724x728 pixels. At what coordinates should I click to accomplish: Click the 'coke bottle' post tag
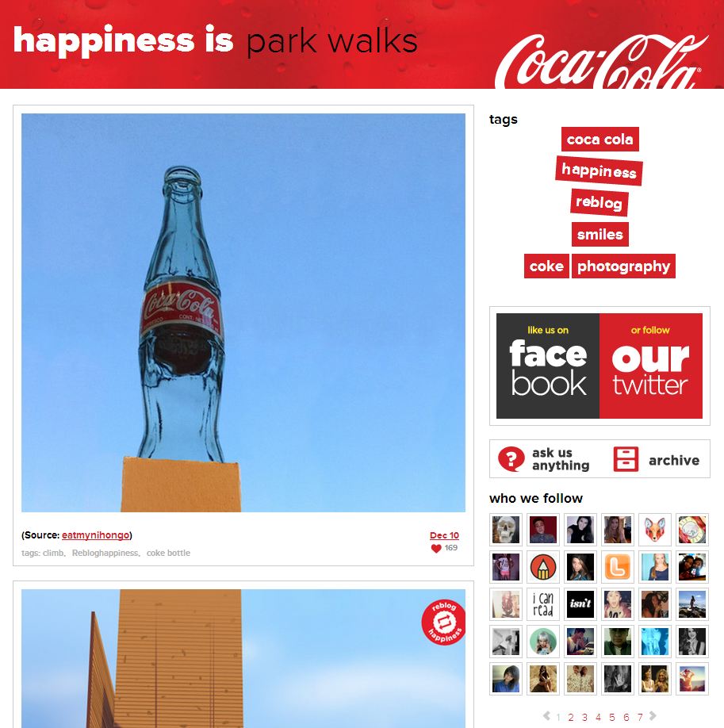coord(168,553)
